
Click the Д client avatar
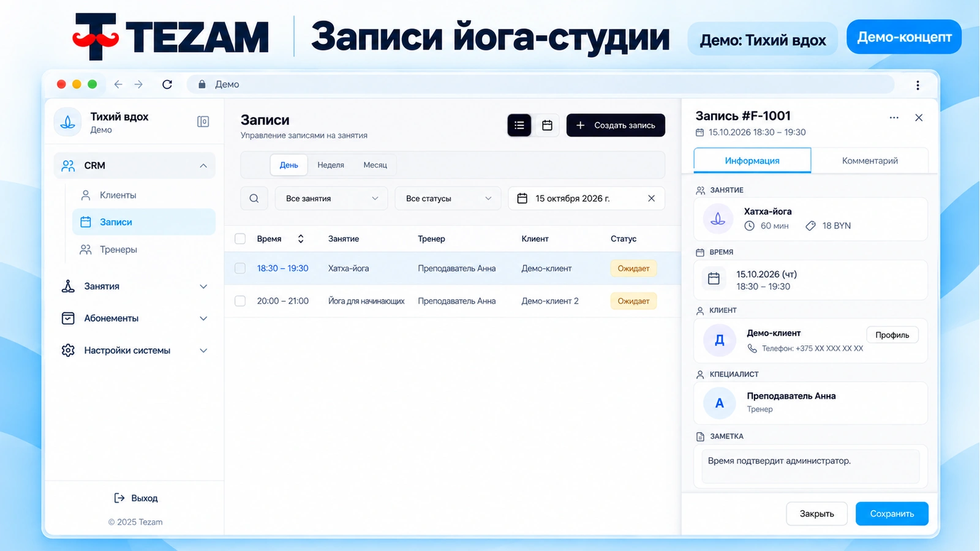pyautogui.click(x=720, y=340)
